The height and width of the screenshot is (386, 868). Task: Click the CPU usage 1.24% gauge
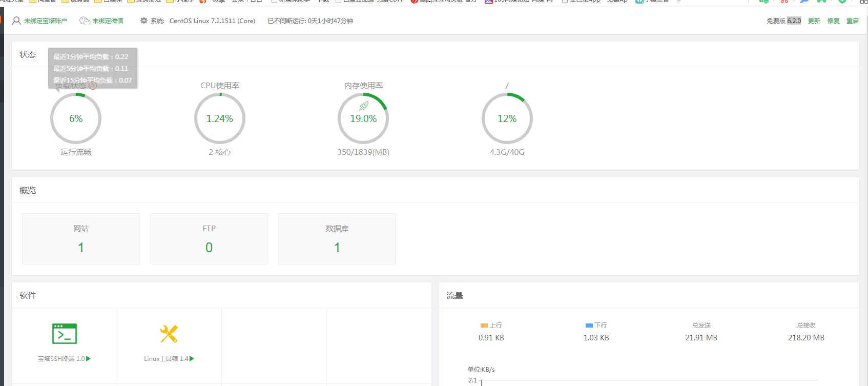pyautogui.click(x=220, y=118)
